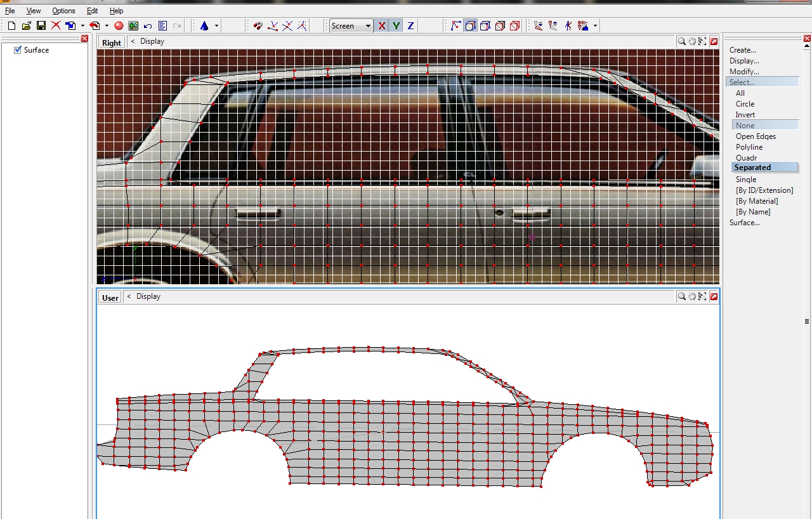The width and height of the screenshot is (812, 519).
Task: Toggle the Y axis constraint
Action: click(396, 26)
